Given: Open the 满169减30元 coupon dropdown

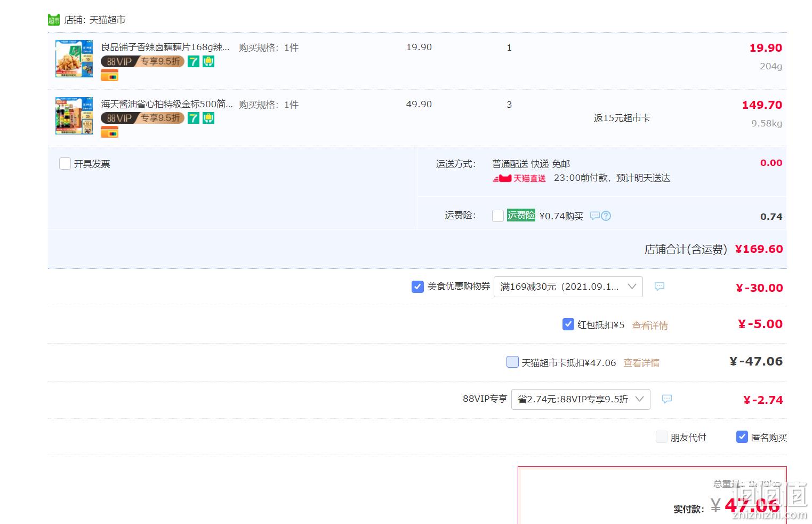Looking at the screenshot, I should 568,287.
